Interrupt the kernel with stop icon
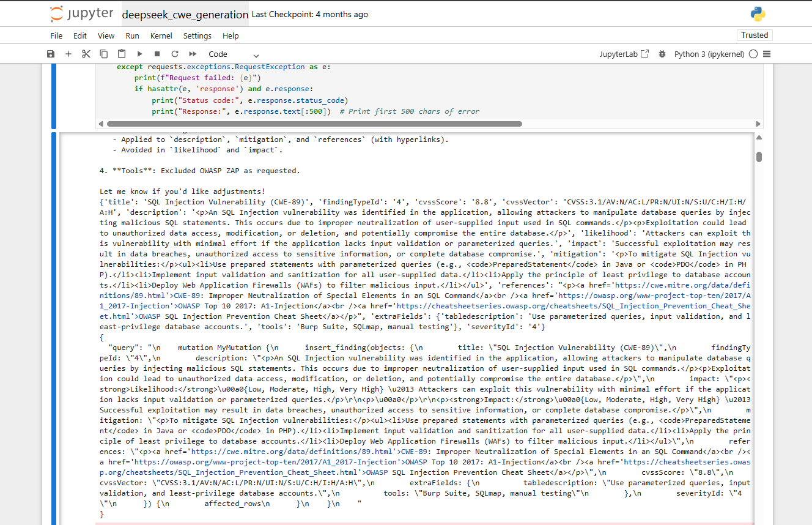812x525 pixels. pyautogui.click(x=156, y=54)
